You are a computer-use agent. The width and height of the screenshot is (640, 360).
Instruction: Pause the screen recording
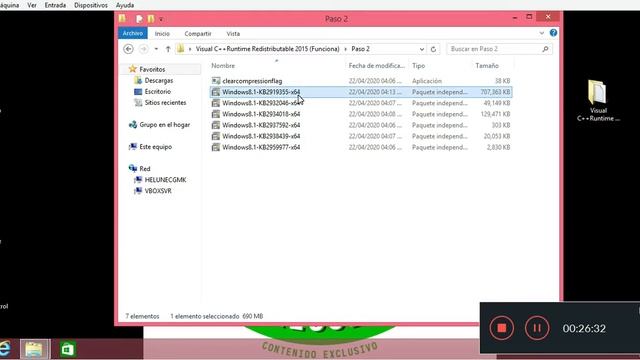[537, 328]
